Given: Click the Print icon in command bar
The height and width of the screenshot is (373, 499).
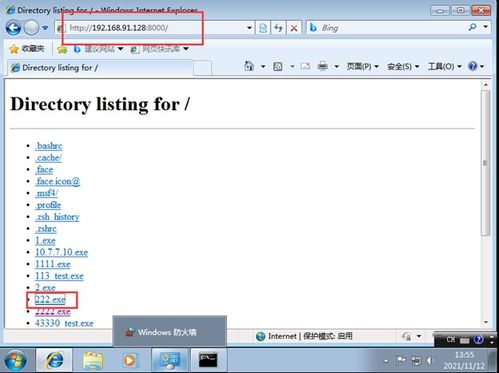Looking at the screenshot, I should click(x=323, y=66).
